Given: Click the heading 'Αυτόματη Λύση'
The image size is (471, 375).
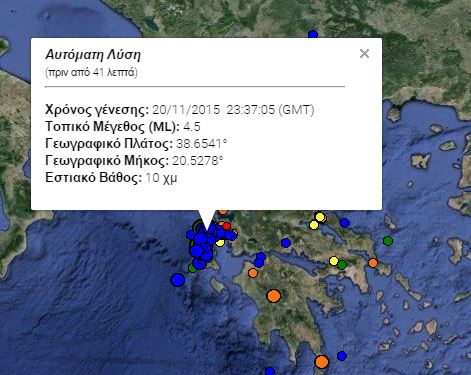Looking at the screenshot, I should [93, 54].
